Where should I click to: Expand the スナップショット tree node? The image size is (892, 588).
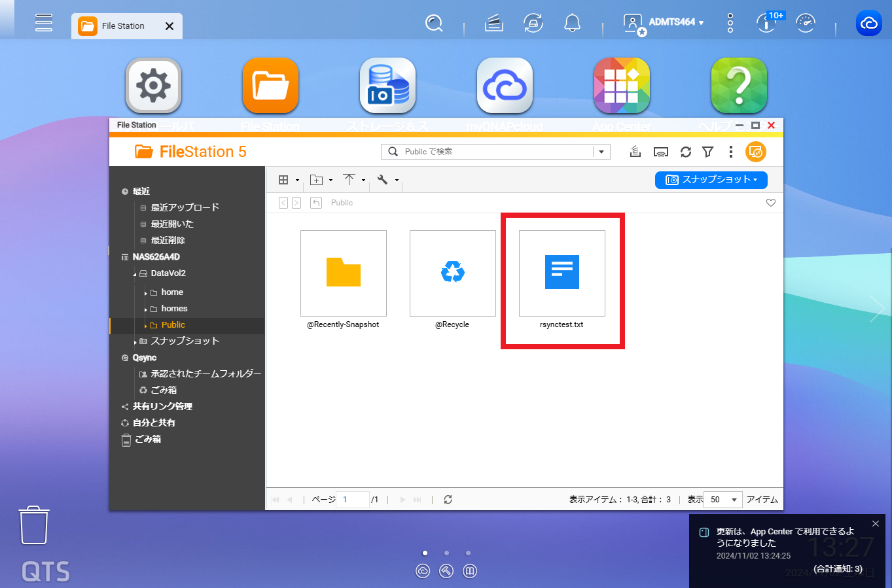coord(135,342)
